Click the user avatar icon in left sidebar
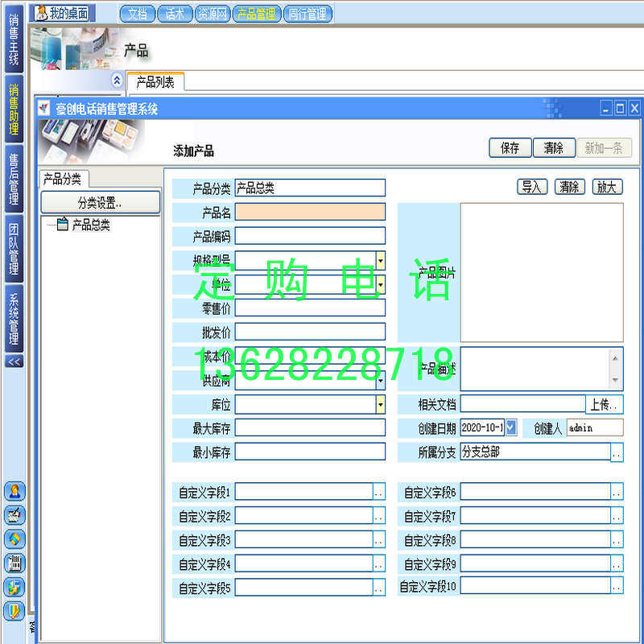 pos(14,491)
